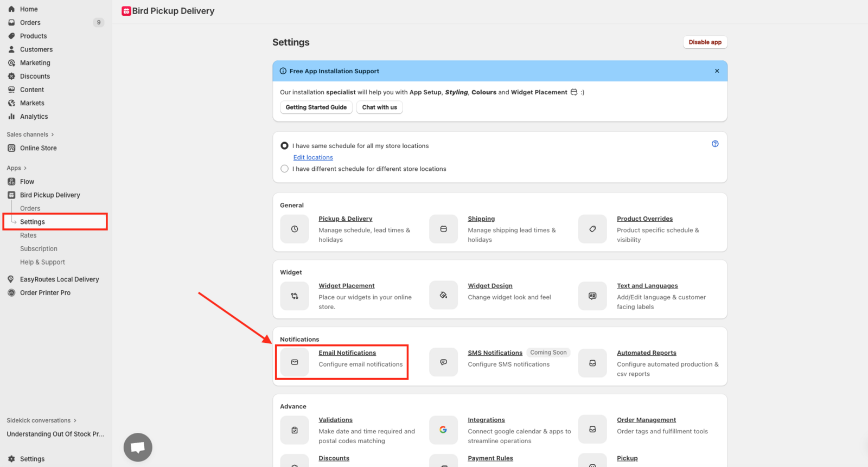The image size is (868, 467).
Task: Click the Order Printer Pro icon
Action: point(11,293)
